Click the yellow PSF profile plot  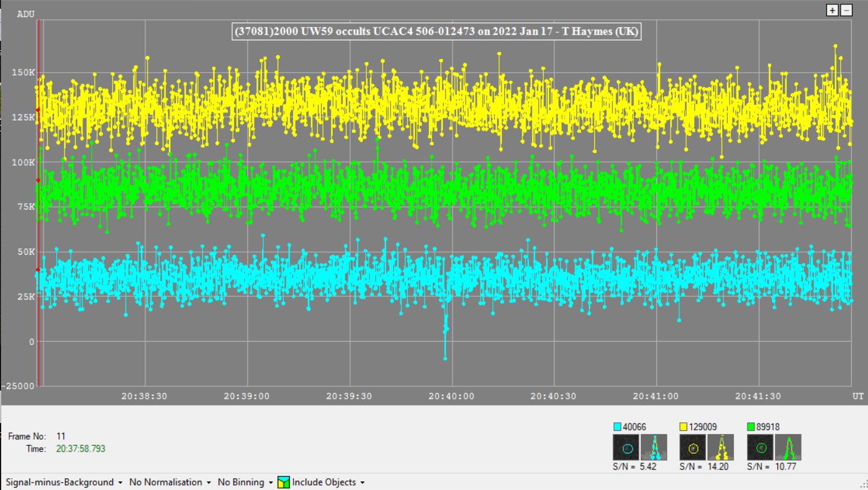[x=721, y=447]
